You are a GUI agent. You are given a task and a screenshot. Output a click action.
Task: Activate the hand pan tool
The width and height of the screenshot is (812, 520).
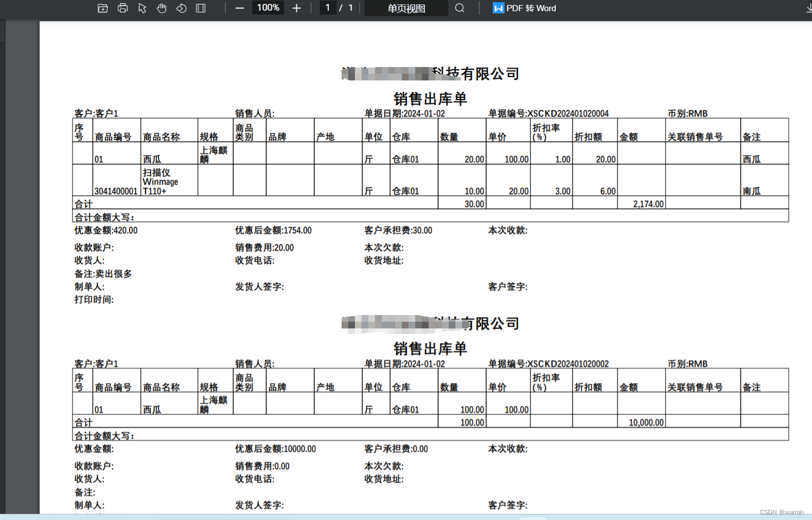point(162,8)
